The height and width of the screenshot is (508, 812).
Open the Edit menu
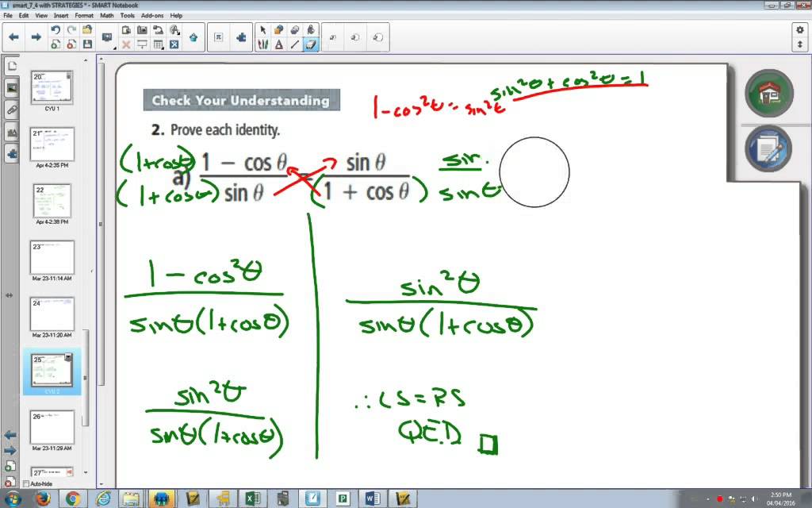(24, 16)
